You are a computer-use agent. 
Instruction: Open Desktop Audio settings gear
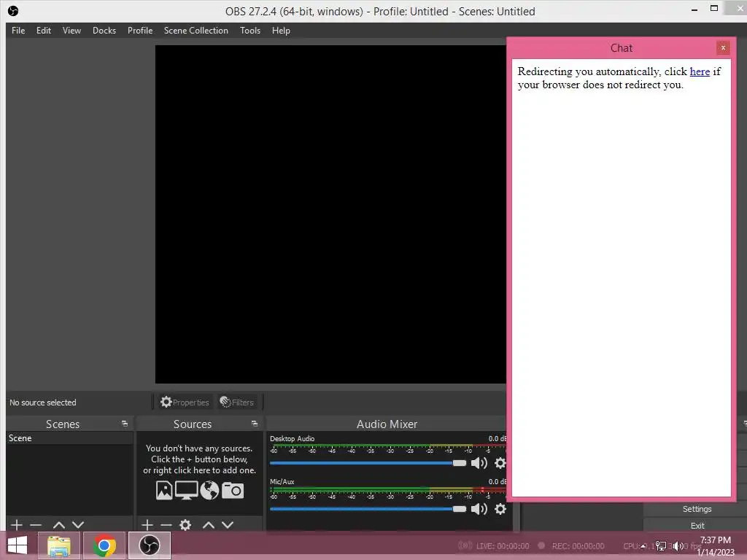[x=500, y=463]
